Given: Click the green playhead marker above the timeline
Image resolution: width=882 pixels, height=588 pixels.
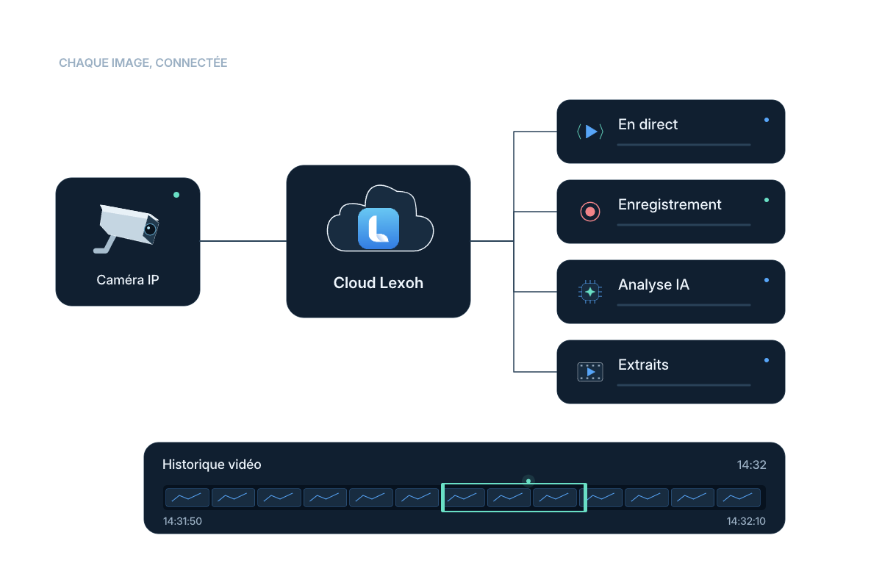Looking at the screenshot, I should pyautogui.click(x=528, y=481).
